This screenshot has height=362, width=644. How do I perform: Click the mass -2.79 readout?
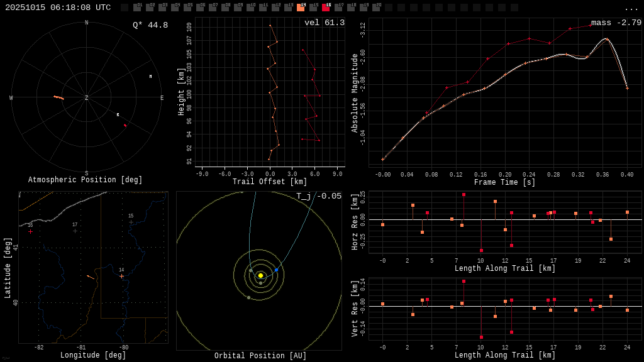pos(616,23)
